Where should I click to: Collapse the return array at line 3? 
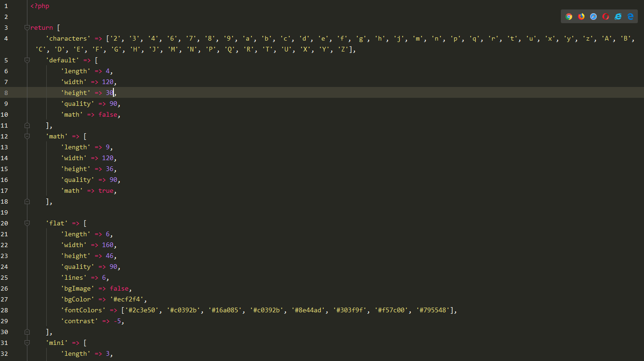[27, 27]
